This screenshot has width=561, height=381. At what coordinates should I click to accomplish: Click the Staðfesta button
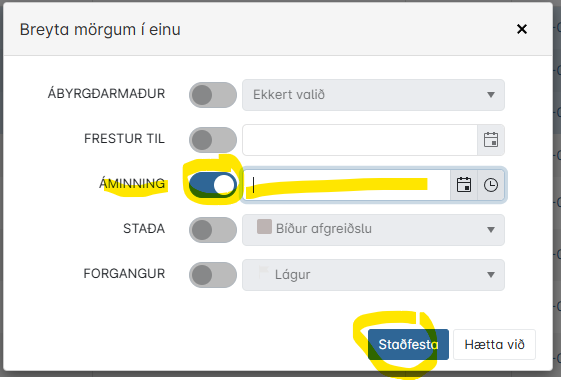(x=408, y=345)
